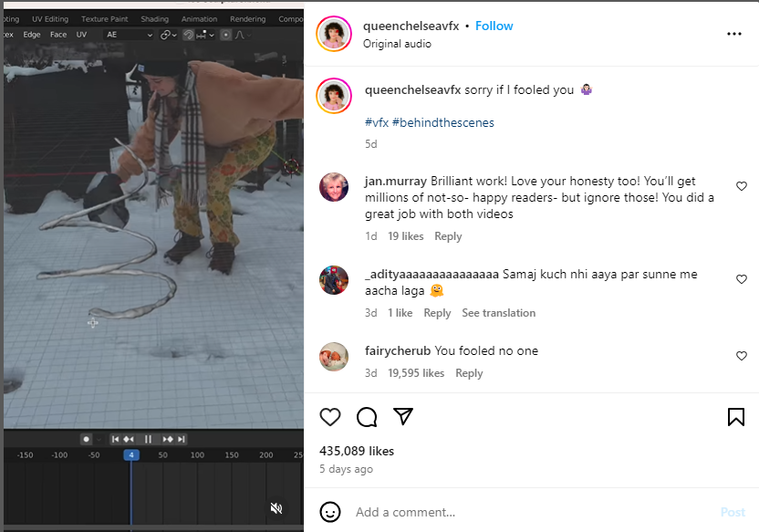This screenshot has width=759, height=532.
Task: Type in Add a comment field
Action: pos(529,512)
